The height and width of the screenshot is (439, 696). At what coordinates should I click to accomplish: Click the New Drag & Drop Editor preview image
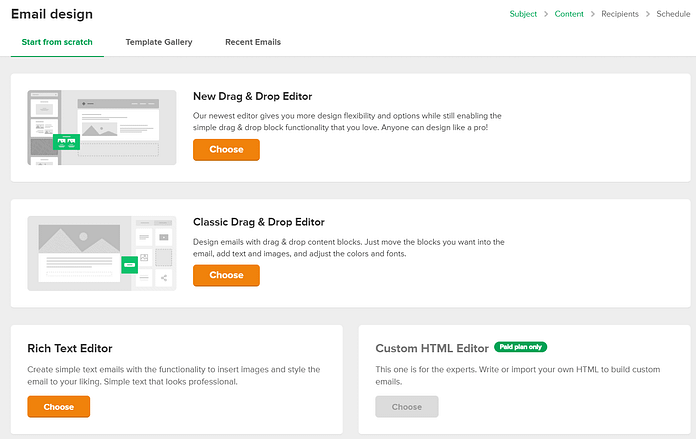(102, 127)
